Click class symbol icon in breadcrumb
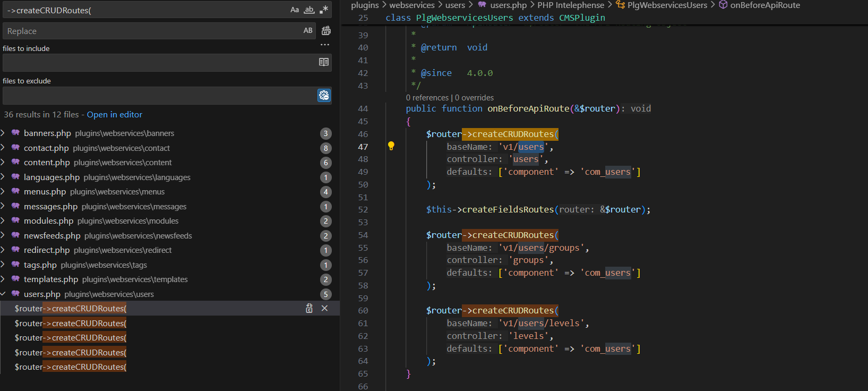 pos(620,5)
